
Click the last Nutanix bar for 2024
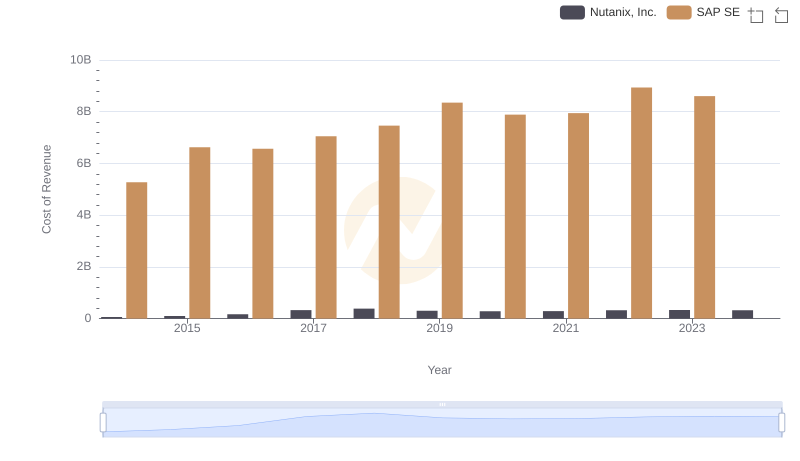coord(742,314)
